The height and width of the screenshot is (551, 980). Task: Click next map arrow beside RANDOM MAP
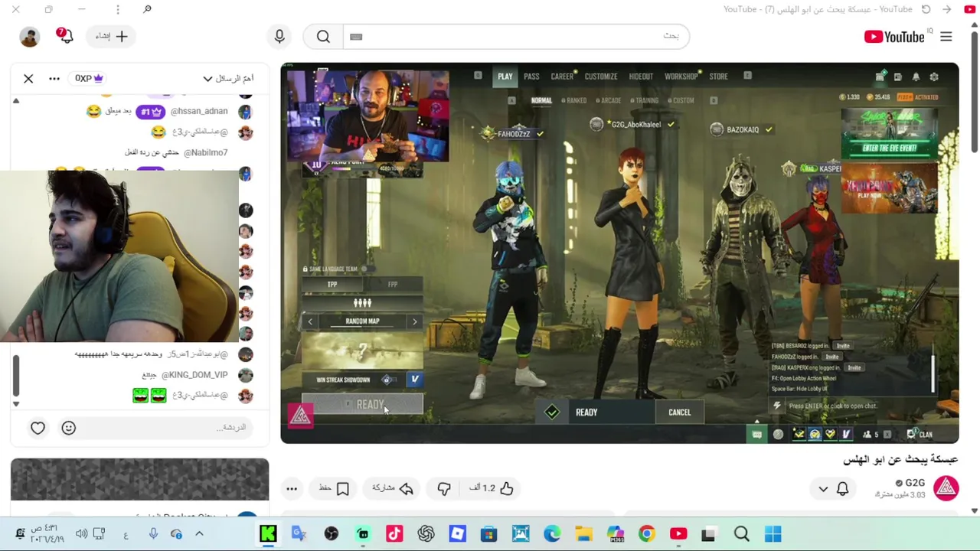(414, 321)
